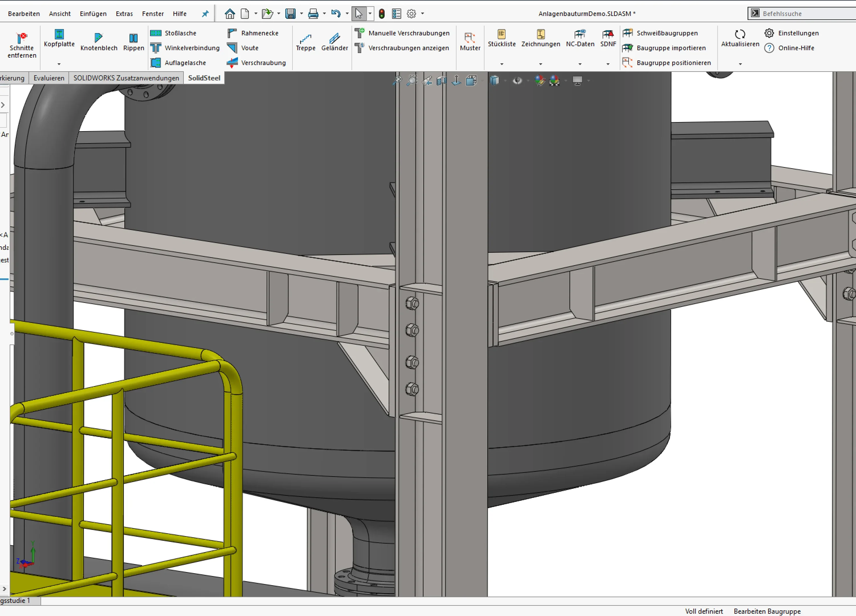Open the Options gear icon in quick toolbar
Viewport: 856px width, 616px height.
tap(411, 14)
